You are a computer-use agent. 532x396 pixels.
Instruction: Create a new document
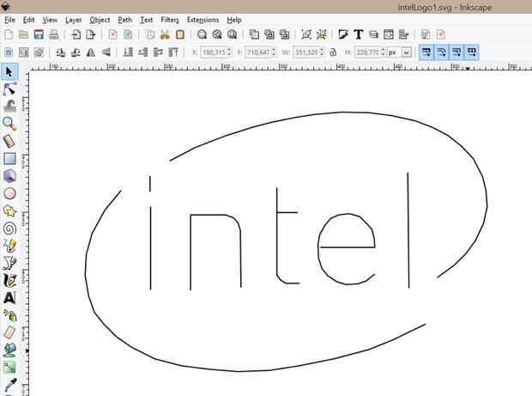(x=9, y=34)
